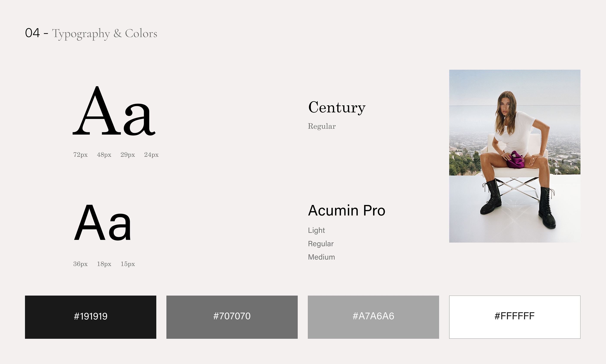Select the "Light" weight under Acumin Pro
Image resolution: width=606 pixels, height=364 pixels.
(316, 230)
